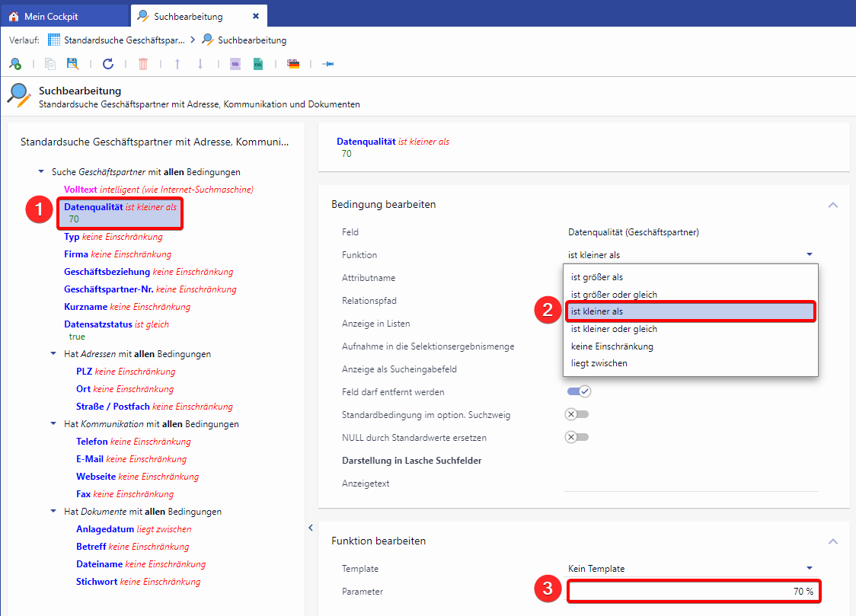856x616 pixels.
Task: Enable 'Standardbedingung im option. Suchzweig' toggle
Action: click(x=577, y=414)
